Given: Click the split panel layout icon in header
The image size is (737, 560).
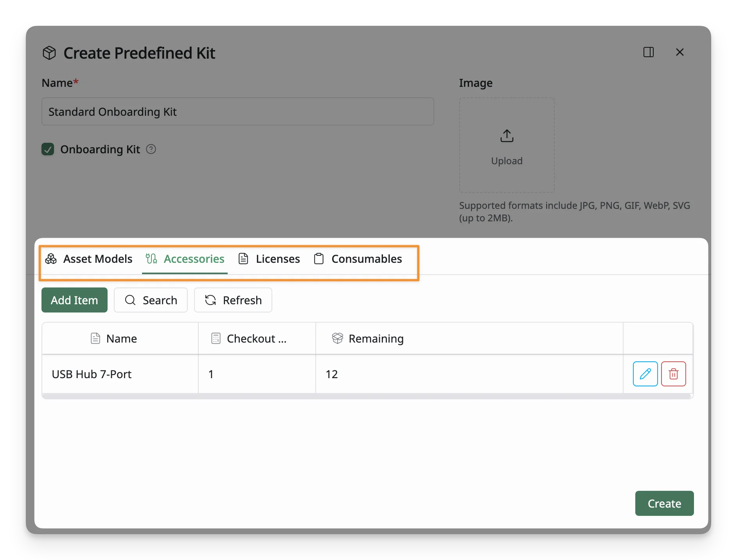Looking at the screenshot, I should [x=649, y=52].
